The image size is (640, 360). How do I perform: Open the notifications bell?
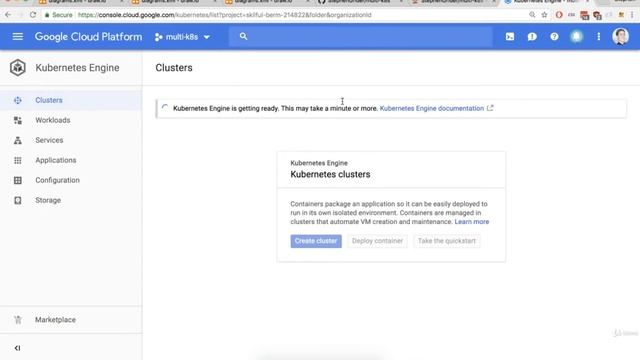[576, 37]
